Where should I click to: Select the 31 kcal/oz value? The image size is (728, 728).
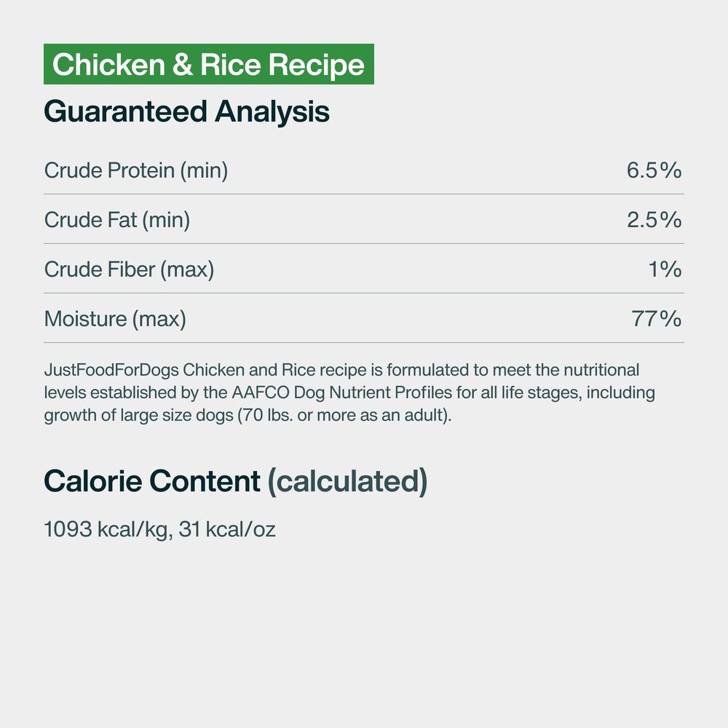(x=227, y=529)
